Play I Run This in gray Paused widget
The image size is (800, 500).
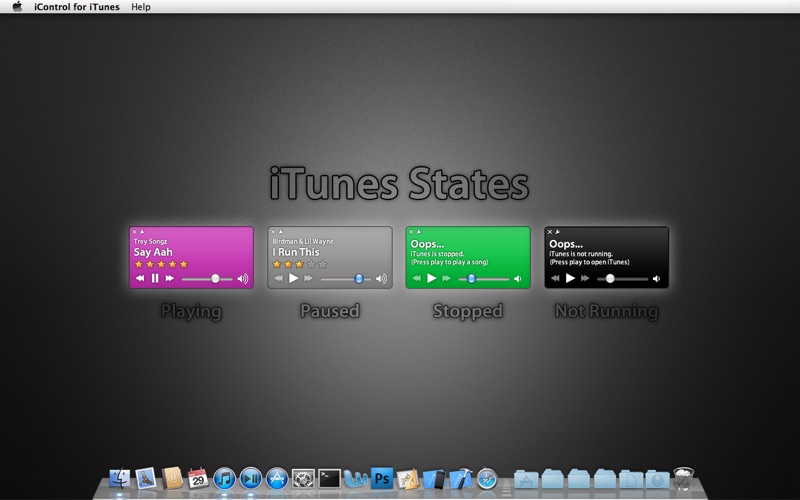(x=293, y=278)
